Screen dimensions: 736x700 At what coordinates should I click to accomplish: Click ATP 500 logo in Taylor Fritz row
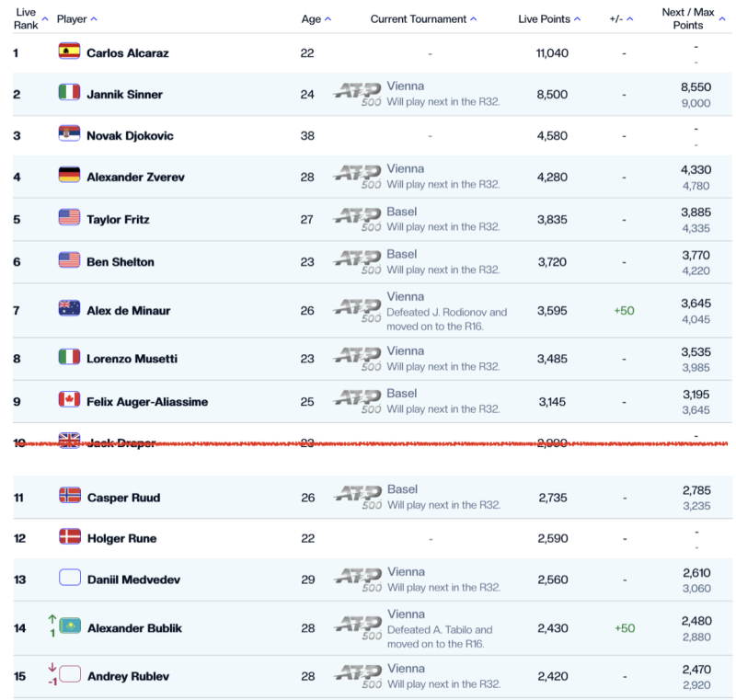pos(358,219)
